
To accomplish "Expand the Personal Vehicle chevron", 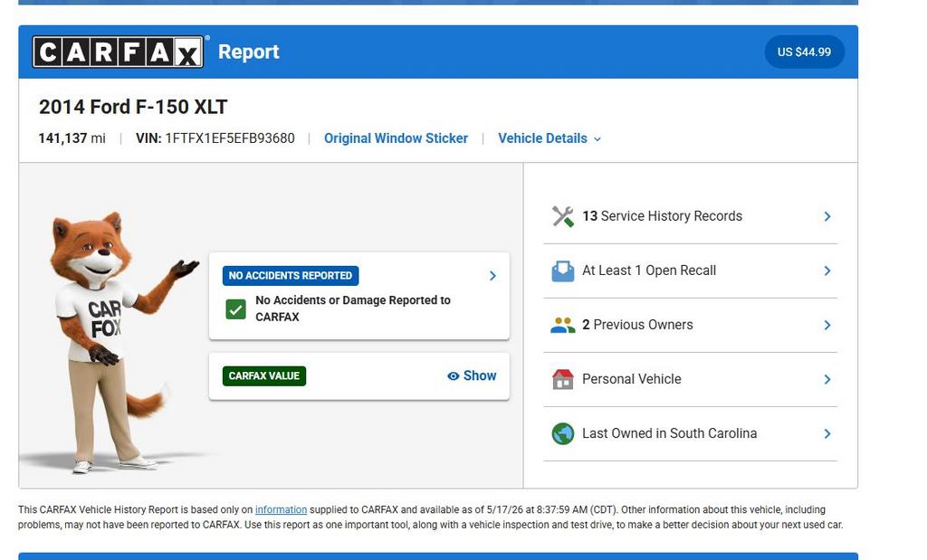I will point(827,380).
